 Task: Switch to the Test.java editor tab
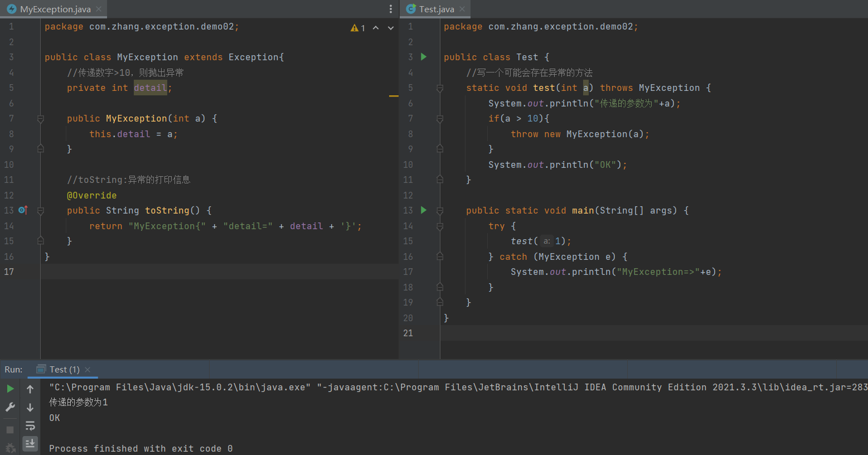(x=436, y=9)
